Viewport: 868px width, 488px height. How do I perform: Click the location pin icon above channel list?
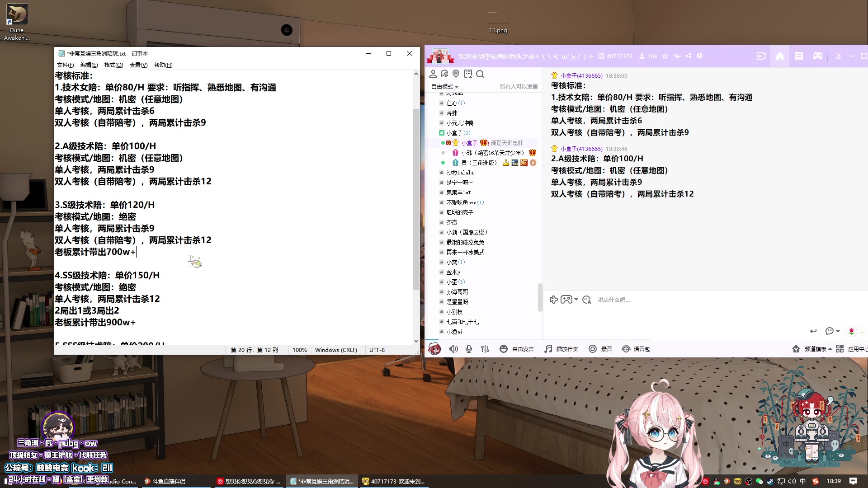456,74
